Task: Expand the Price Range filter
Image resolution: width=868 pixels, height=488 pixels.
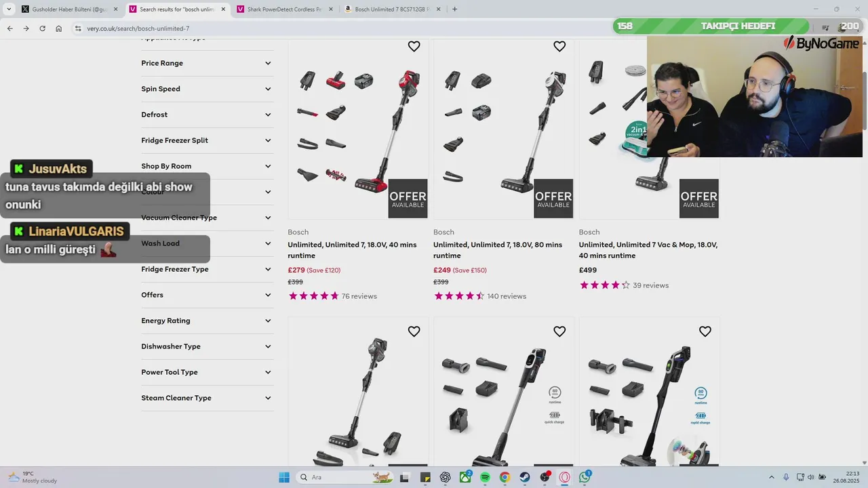Action: (x=207, y=63)
